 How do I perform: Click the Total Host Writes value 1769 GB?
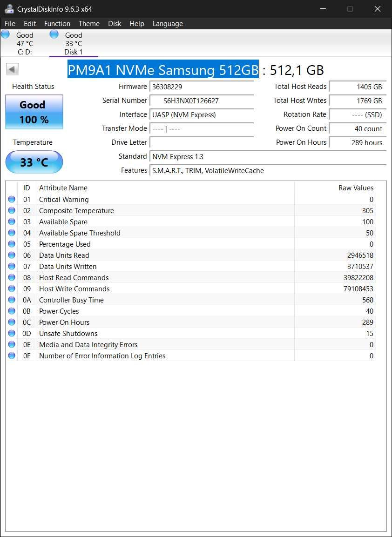click(x=358, y=101)
